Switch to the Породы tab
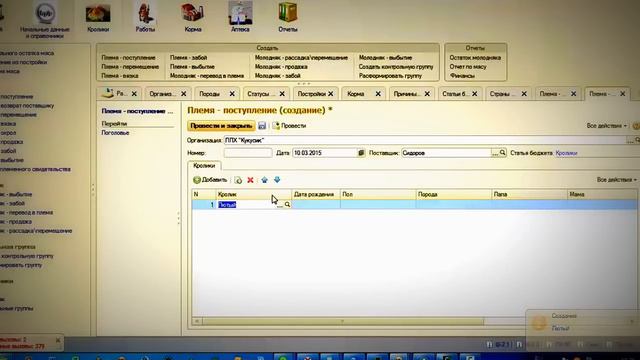The image size is (640, 360). coord(209,94)
